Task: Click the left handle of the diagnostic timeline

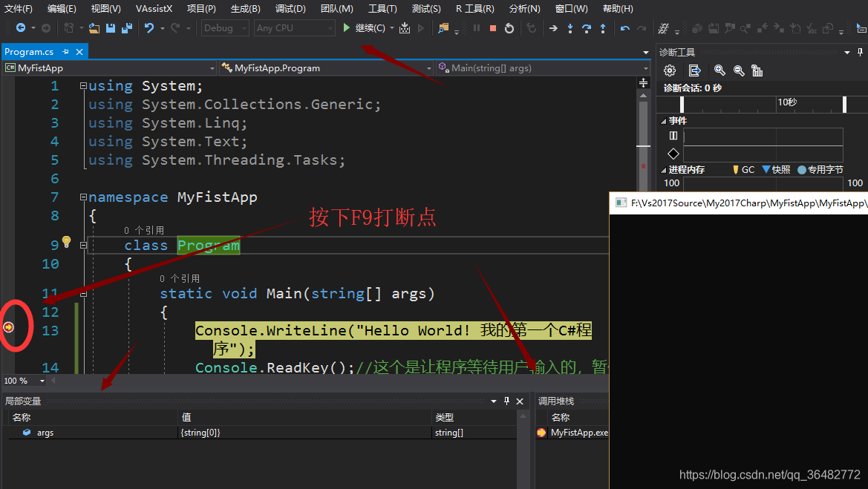Action: coord(682,105)
